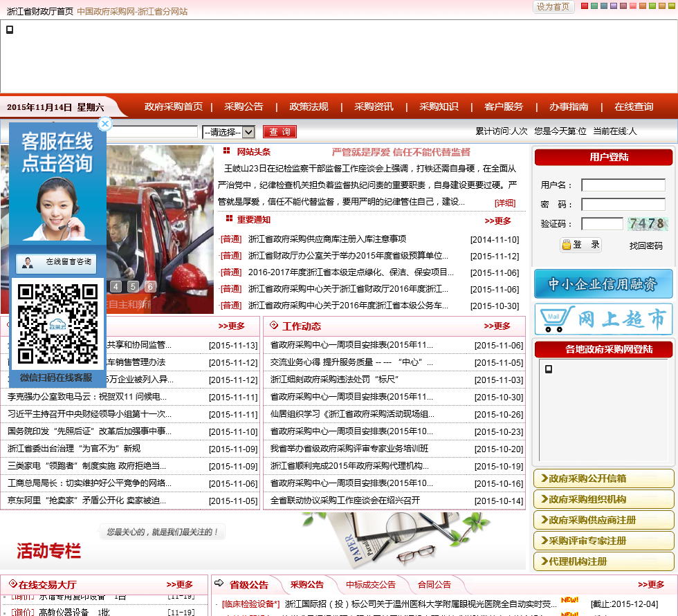
Task: Open 政府采购供应商注册 sidebar button
Action: tap(603, 520)
